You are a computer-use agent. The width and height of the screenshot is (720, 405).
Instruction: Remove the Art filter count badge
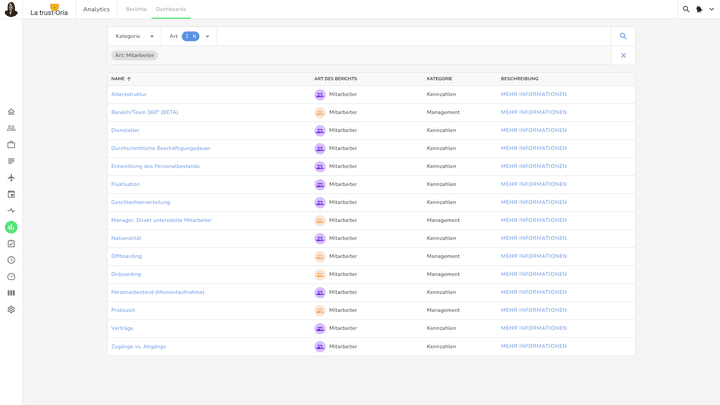[x=194, y=36]
